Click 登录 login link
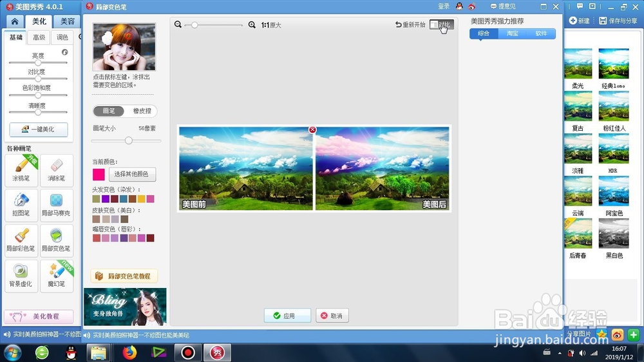The image size is (644, 362). tap(444, 6)
